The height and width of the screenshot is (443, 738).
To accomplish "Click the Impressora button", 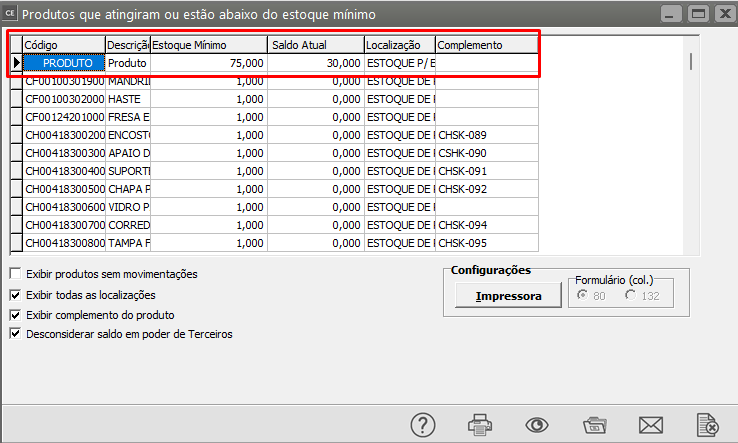I will (x=508, y=296).
